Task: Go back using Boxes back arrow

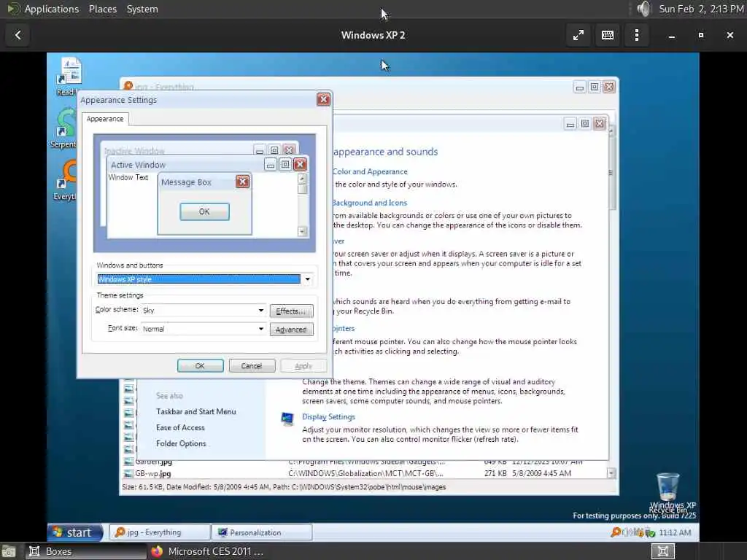Action: [x=18, y=35]
